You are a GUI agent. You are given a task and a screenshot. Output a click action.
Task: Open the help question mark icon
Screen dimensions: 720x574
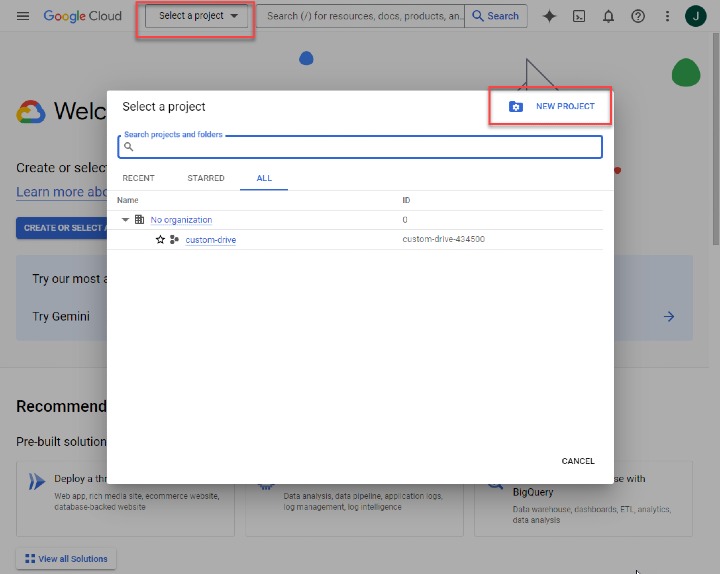point(638,16)
